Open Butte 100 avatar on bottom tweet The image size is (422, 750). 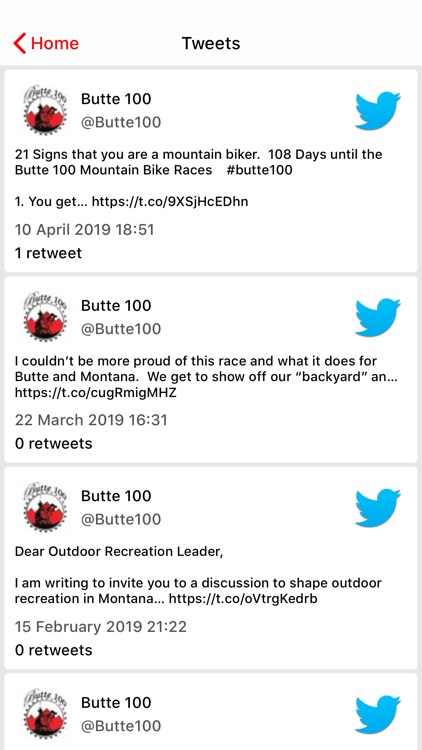coord(45,715)
